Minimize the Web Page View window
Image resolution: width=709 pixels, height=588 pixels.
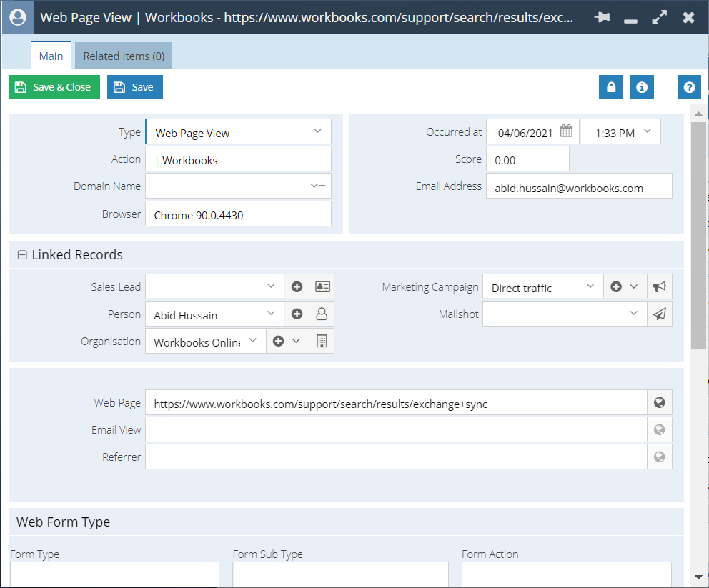[630, 21]
